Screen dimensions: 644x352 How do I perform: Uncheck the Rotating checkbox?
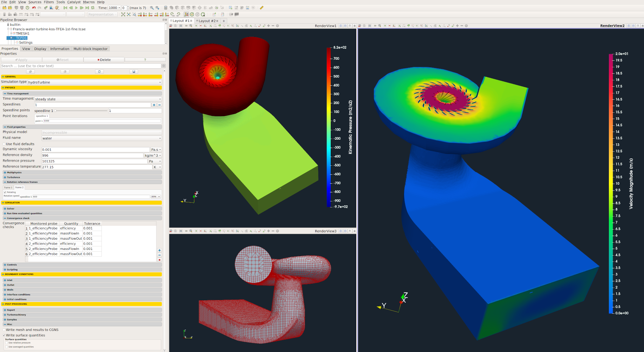coord(5,192)
